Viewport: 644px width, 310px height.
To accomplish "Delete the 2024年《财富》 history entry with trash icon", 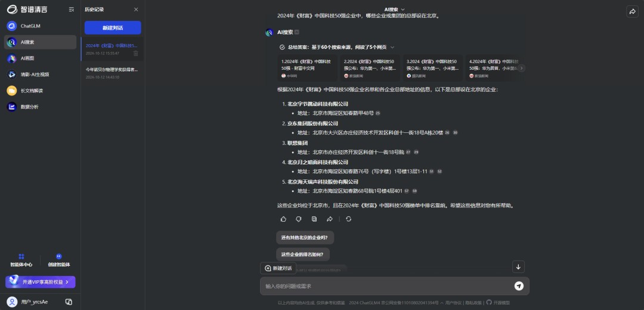I will (x=136, y=54).
